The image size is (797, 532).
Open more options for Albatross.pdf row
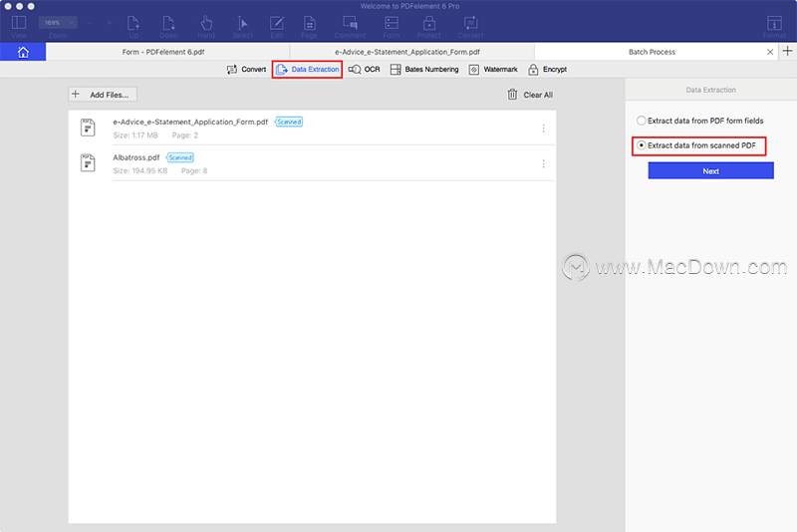point(543,163)
